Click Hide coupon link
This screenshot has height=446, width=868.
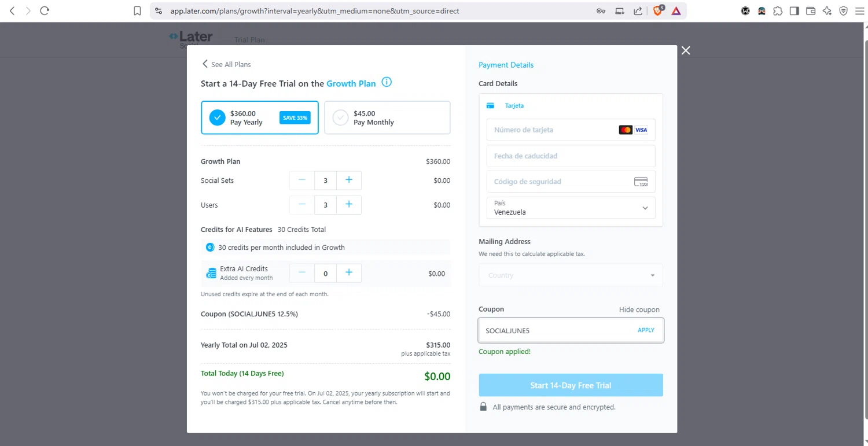(639, 309)
